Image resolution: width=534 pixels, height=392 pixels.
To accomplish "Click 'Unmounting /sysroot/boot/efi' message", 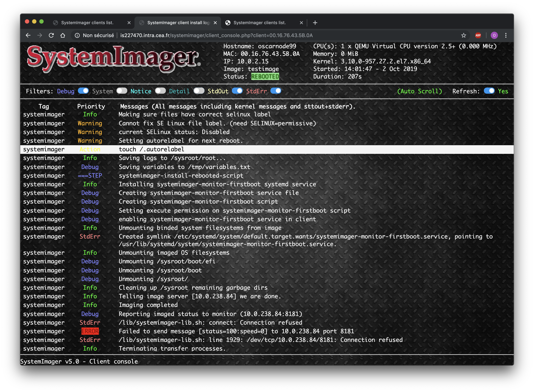I will tap(167, 261).
